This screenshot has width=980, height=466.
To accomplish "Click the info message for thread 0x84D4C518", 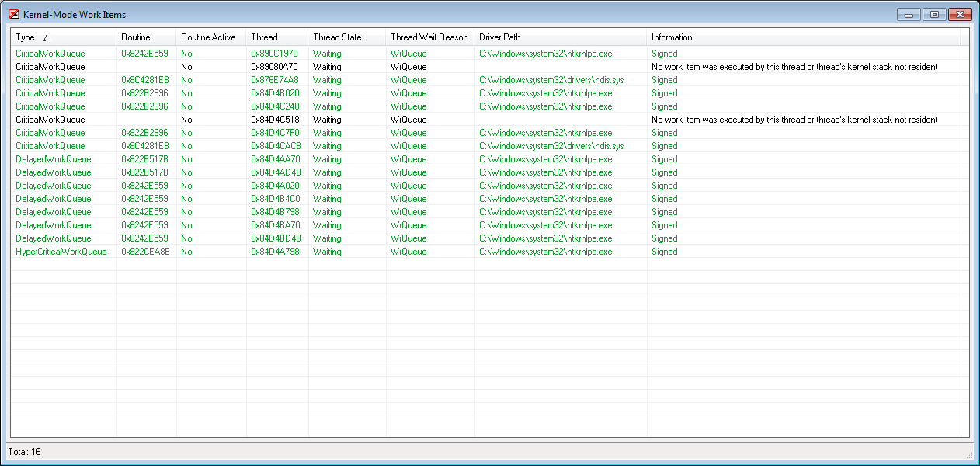I will coord(794,120).
